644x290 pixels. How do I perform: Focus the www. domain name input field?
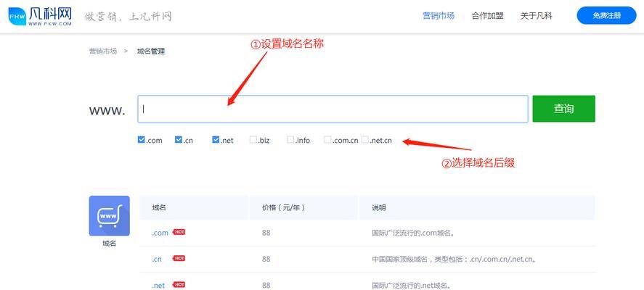tap(333, 109)
